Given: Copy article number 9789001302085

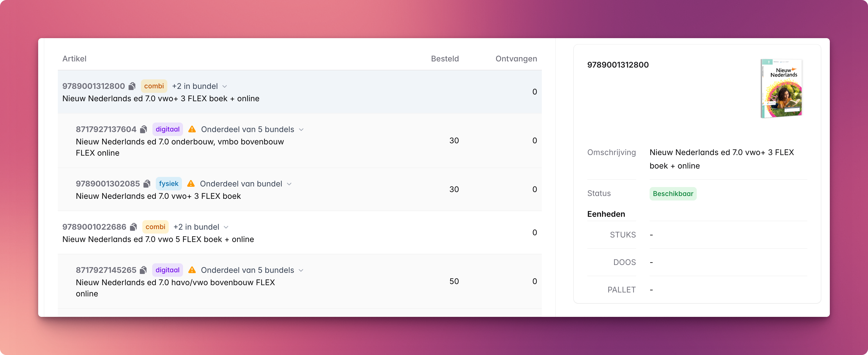Looking at the screenshot, I should coord(147,184).
